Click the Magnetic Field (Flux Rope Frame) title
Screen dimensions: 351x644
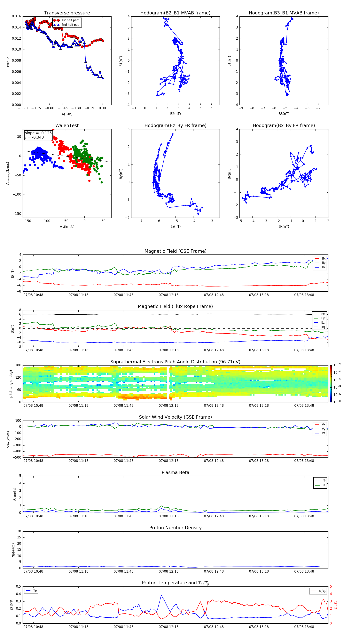[x=175, y=307]
